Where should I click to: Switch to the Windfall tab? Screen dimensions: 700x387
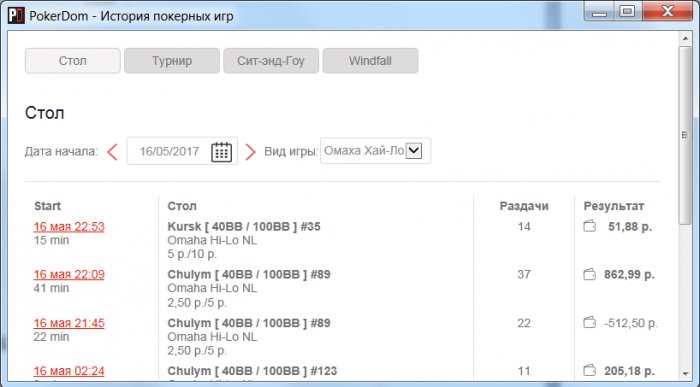pyautogui.click(x=371, y=61)
